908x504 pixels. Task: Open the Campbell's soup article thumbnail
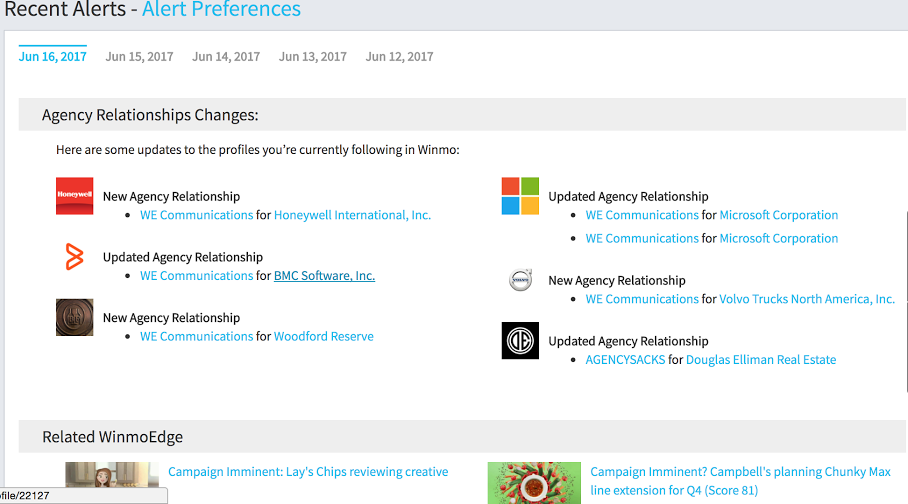[534, 483]
